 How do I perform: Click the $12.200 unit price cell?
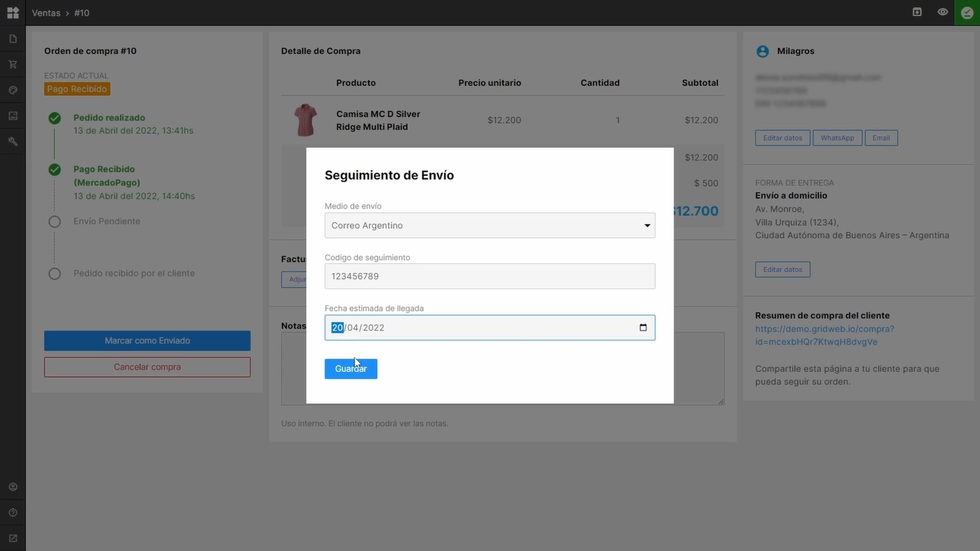(x=504, y=120)
